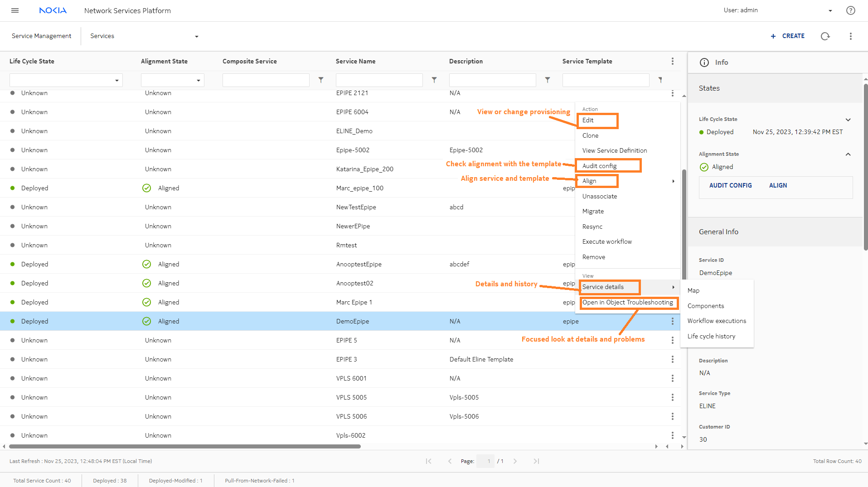Screen dimensions: 868x487
Task: Open the table column settings kebab icon
Action: pos(672,61)
